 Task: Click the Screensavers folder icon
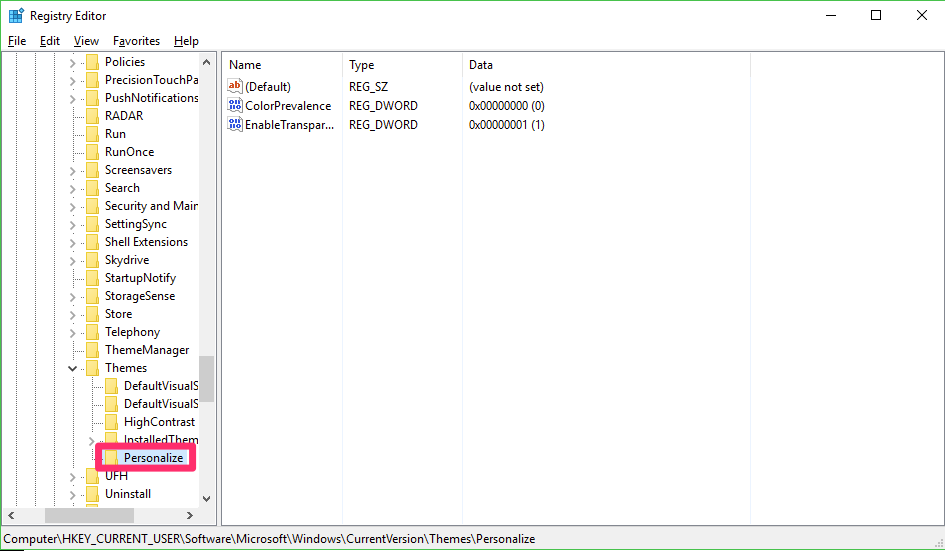tap(92, 170)
